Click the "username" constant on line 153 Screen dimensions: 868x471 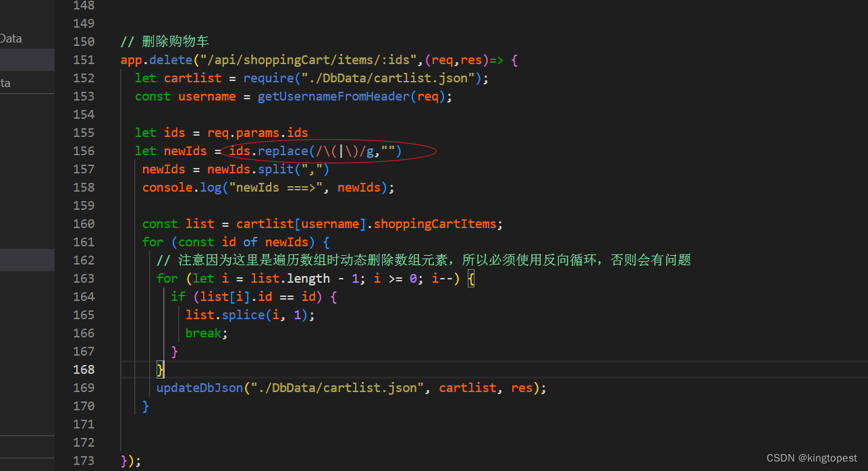coord(207,96)
